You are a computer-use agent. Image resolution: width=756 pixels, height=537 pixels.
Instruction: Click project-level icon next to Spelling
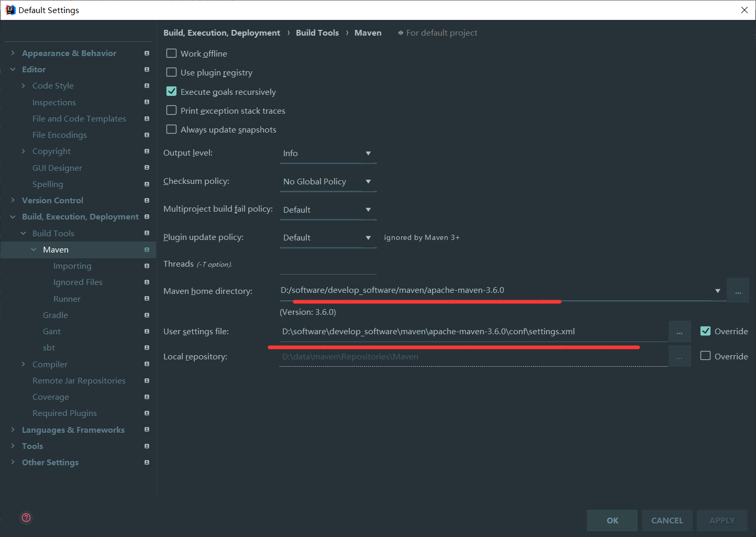147,184
